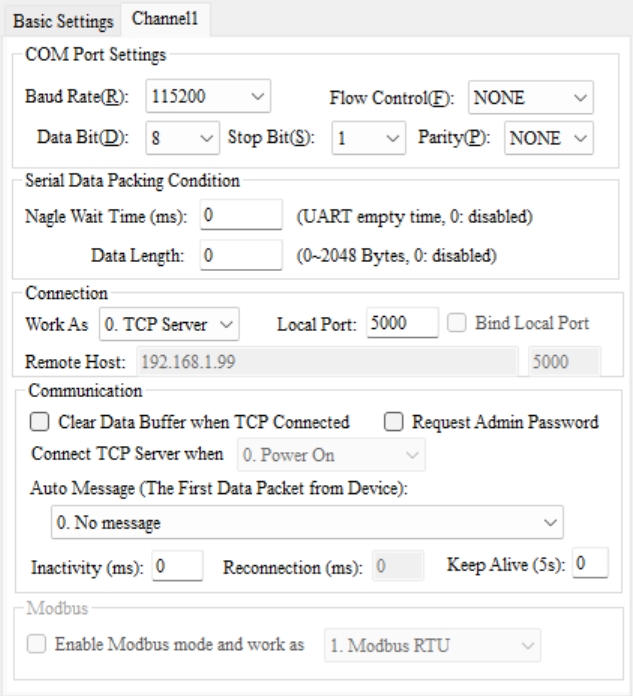Enable Clear Data Buffer when TCP Connected
The image size is (633, 696).
41,422
